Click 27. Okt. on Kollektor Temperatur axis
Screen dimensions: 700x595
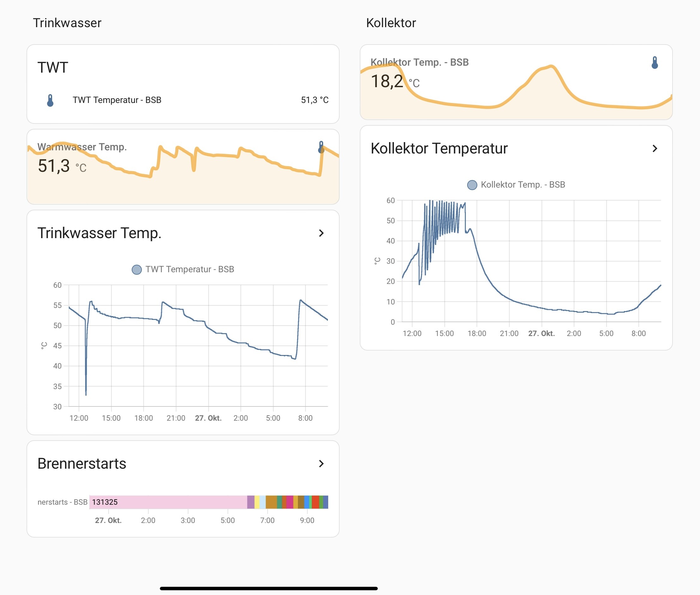[x=542, y=334]
